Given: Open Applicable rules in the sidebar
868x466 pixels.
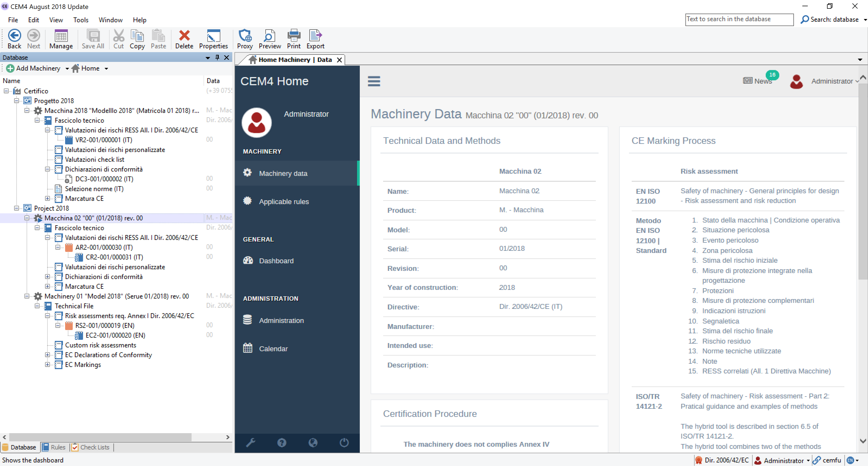Looking at the screenshot, I should tap(283, 201).
